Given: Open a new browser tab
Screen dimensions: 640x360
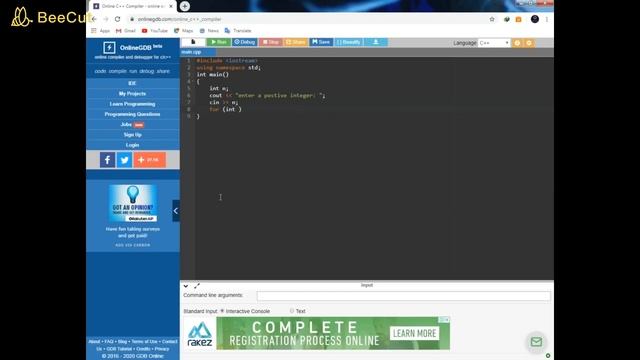Looking at the screenshot, I should click(x=184, y=6).
